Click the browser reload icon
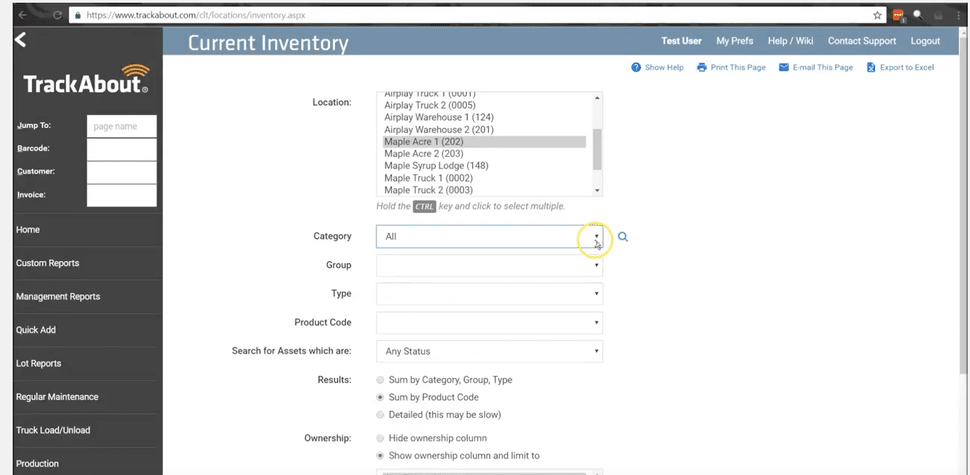The image size is (970, 475). click(x=56, y=15)
